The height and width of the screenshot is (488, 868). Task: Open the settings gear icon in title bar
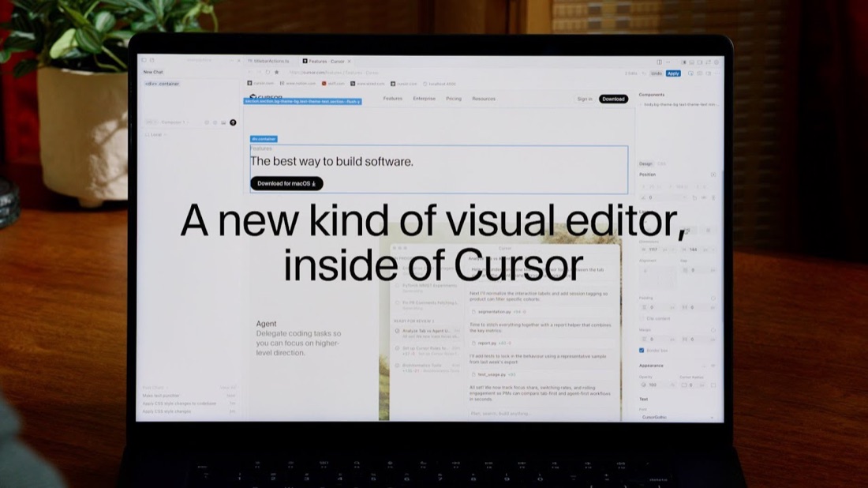(716, 62)
